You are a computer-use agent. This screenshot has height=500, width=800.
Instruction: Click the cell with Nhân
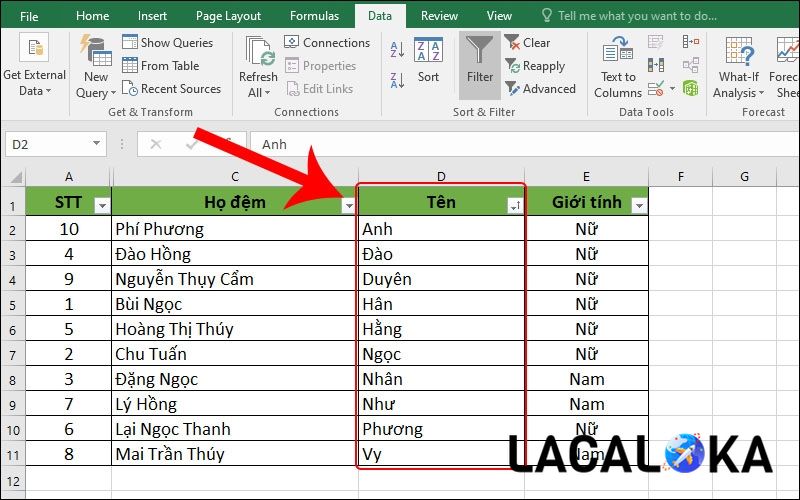click(441, 379)
